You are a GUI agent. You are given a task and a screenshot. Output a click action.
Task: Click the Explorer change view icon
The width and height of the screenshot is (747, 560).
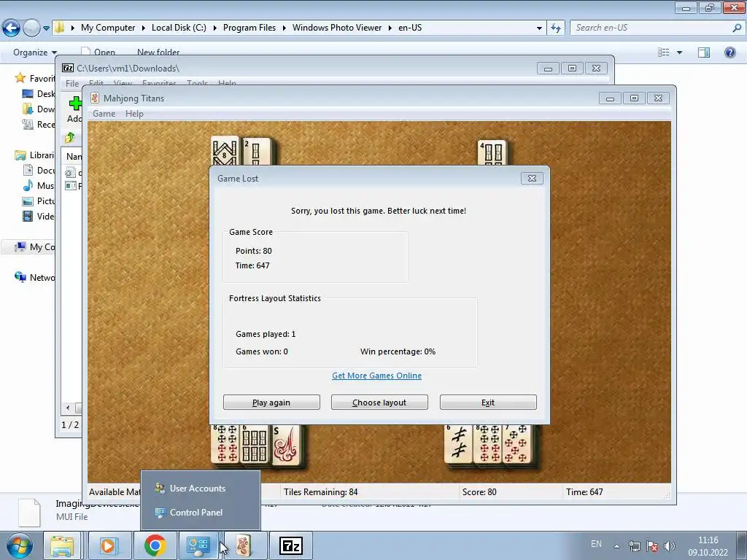(663, 52)
